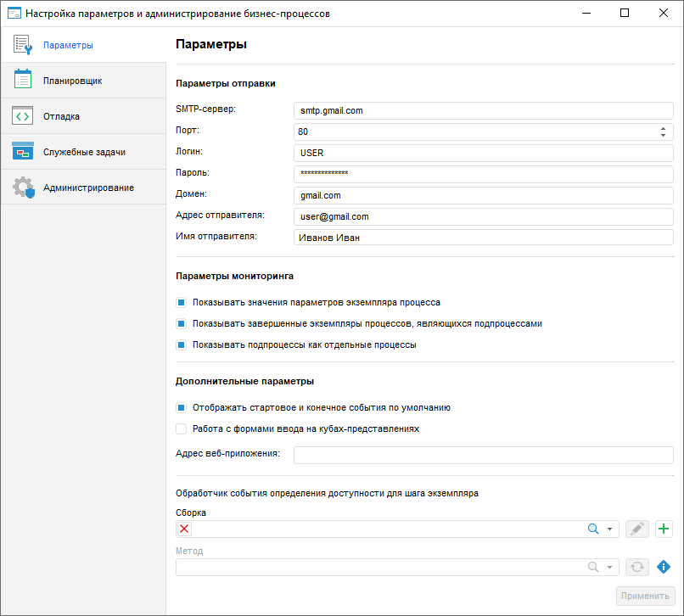Enable 'Работа с формами ввода на кубах-представлениях'
The image size is (684, 616).
pyautogui.click(x=181, y=429)
